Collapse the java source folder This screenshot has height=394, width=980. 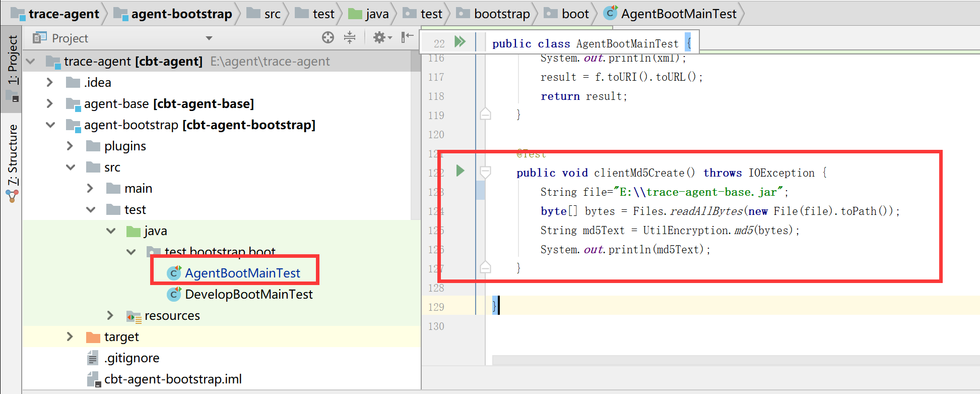pyautogui.click(x=111, y=231)
